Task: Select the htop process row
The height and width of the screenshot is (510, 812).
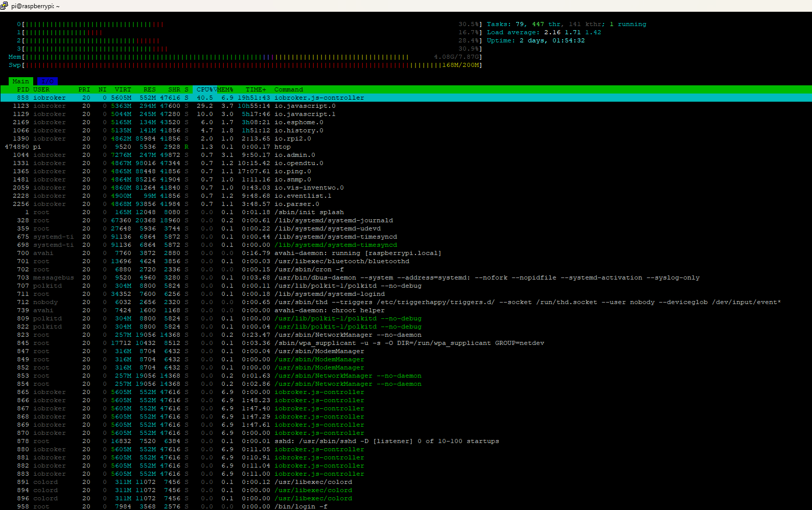Action: coord(283,147)
